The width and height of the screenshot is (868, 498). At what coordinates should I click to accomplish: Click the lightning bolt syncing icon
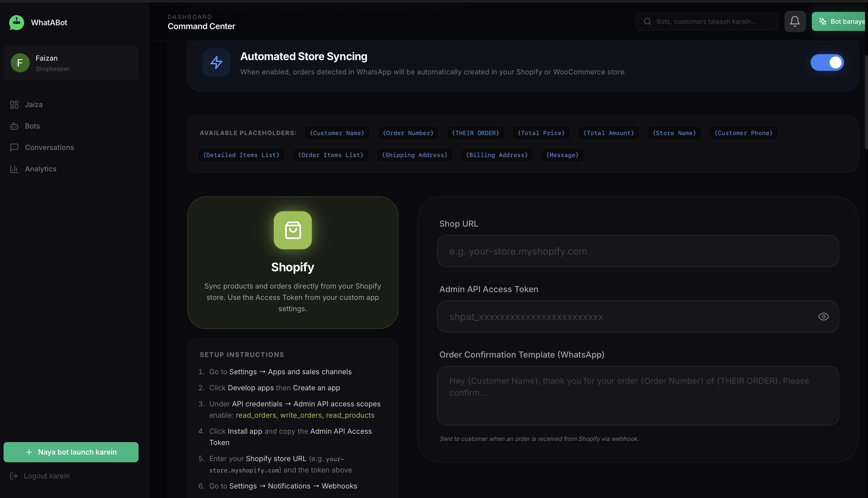216,62
